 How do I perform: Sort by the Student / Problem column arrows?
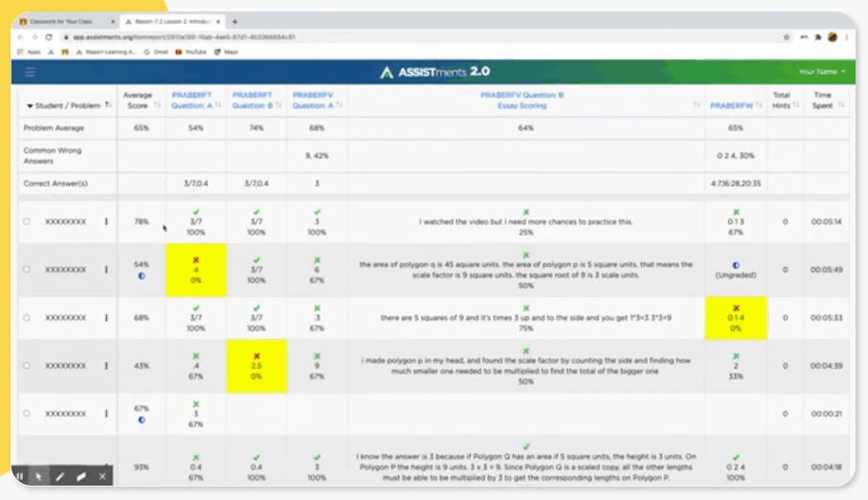pyautogui.click(x=108, y=104)
